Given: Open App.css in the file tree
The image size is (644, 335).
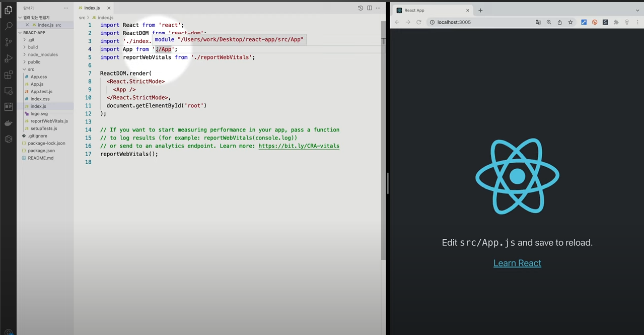Looking at the screenshot, I should coord(39,77).
